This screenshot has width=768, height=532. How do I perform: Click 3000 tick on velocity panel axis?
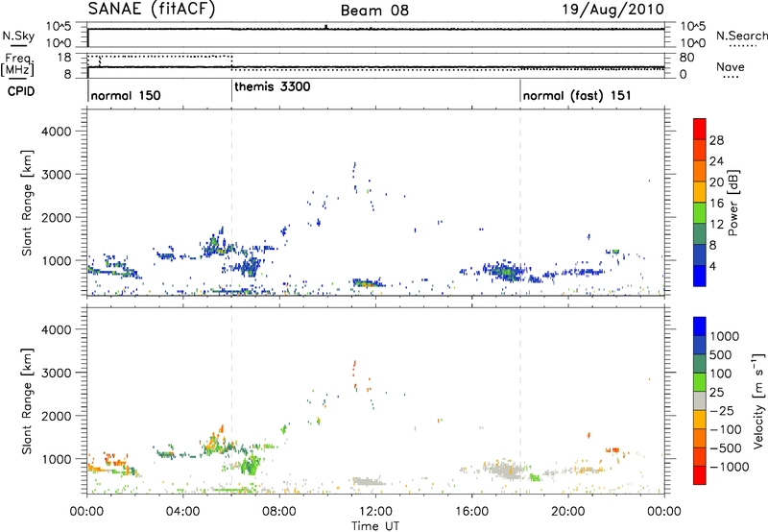point(57,373)
